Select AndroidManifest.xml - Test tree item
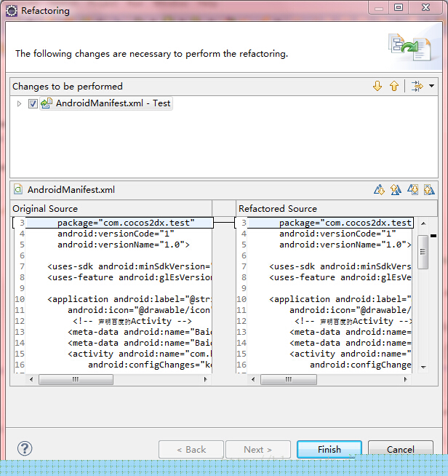Viewport: 448px width, 476px height. pyautogui.click(x=113, y=103)
